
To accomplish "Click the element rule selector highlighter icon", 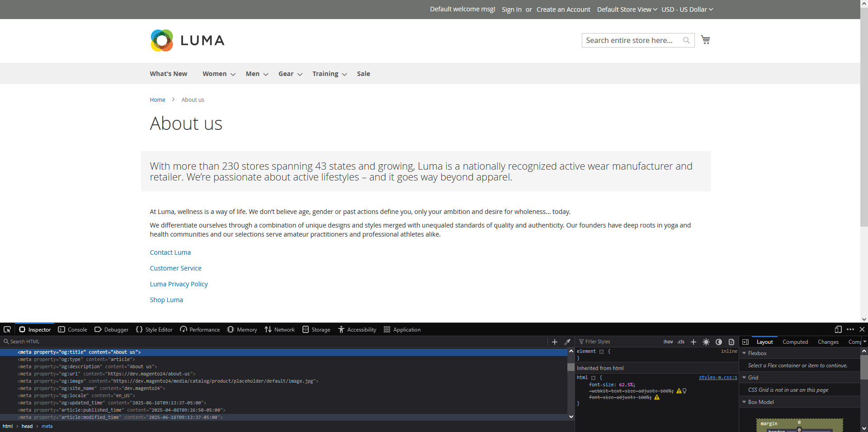I will [602, 351].
